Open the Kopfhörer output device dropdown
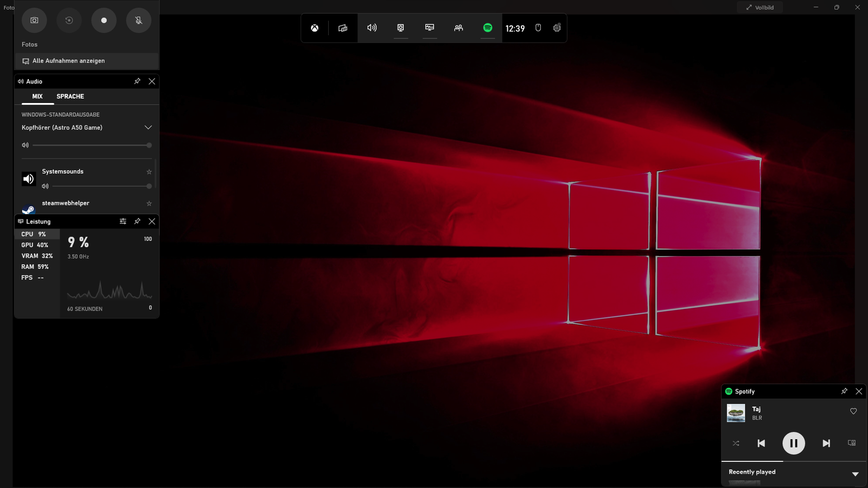Screen dimensions: 868x488 point(148,127)
